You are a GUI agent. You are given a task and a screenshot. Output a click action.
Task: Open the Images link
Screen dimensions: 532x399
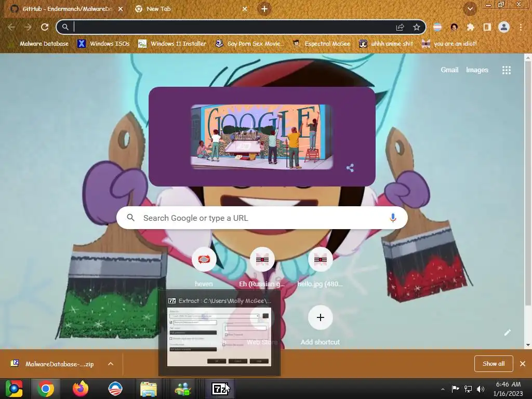(477, 70)
